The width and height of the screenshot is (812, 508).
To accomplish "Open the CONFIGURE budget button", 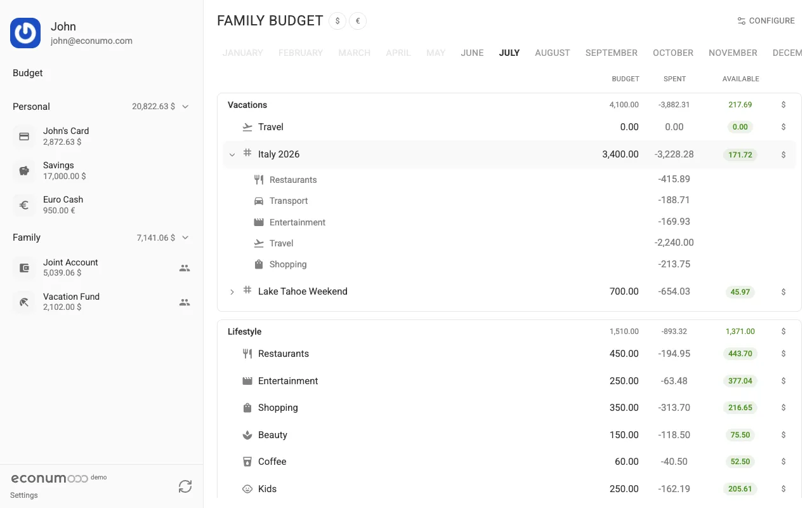I will click(x=766, y=21).
